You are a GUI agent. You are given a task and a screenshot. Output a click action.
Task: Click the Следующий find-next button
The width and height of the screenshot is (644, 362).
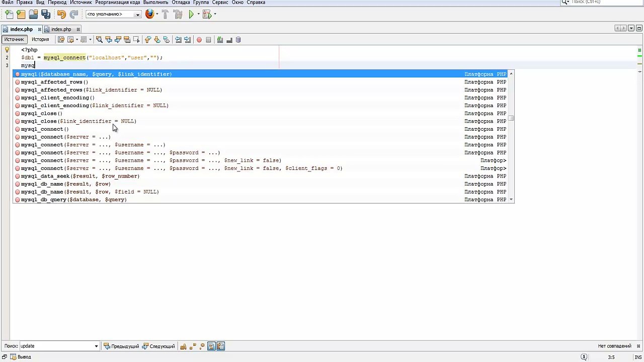pyautogui.click(x=159, y=346)
